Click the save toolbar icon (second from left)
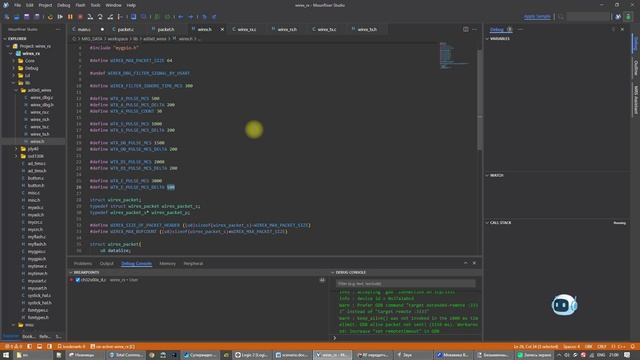 point(16,17)
